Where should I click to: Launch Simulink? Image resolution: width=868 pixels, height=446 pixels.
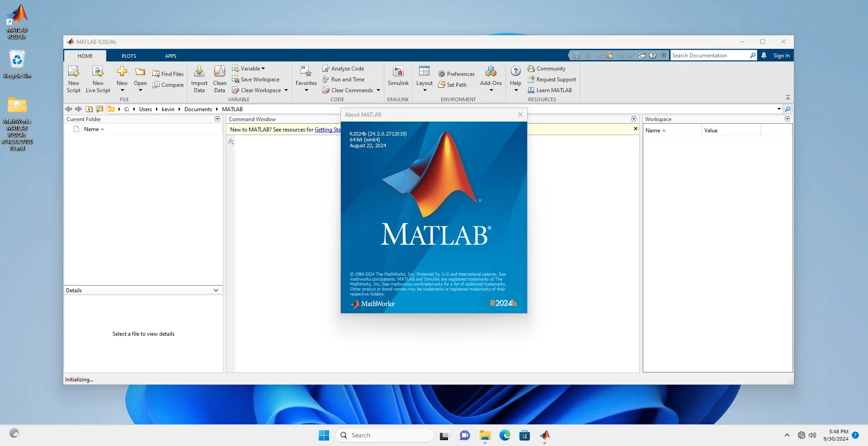(398, 76)
